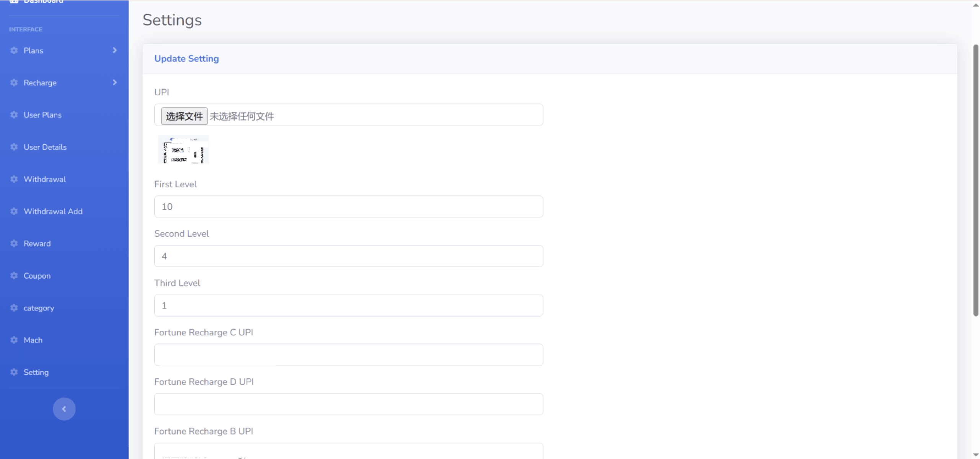This screenshot has width=980, height=459.
Task: Click the gear icon beside Plans
Action: 14,51
